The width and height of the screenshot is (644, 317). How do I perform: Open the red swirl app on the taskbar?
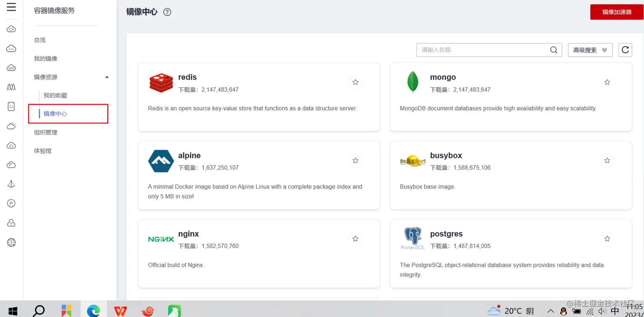(147, 311)
